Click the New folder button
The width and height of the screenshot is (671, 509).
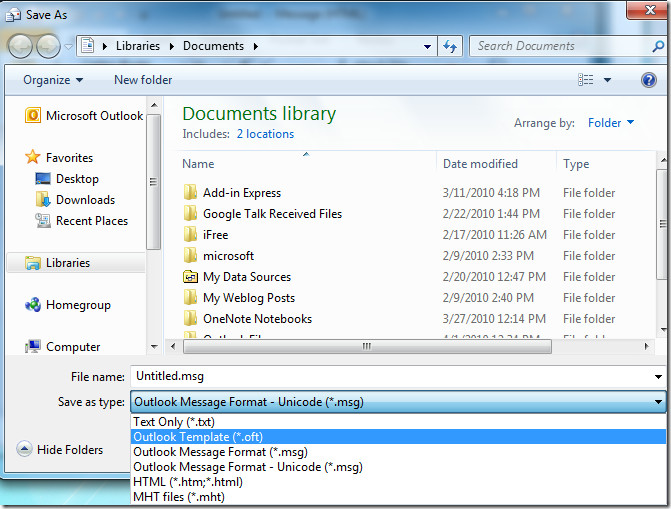[143, 80]
